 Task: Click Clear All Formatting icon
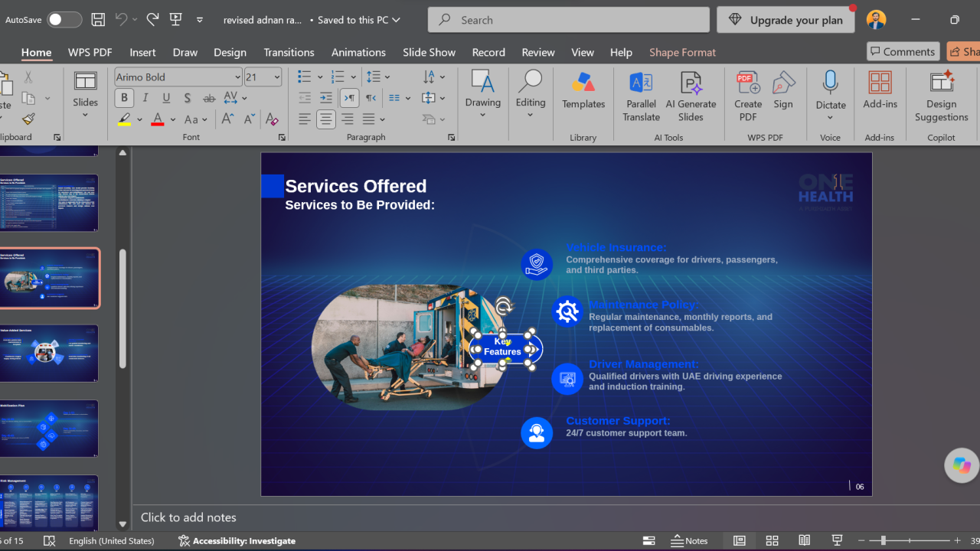pyautogui.click(x=271, y=119)
